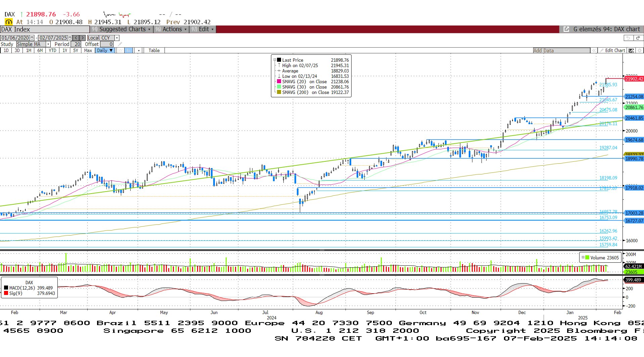Click the 20861.76 green axis label
644x357 pixels.
pyautogui.click(x=634, y=107)
